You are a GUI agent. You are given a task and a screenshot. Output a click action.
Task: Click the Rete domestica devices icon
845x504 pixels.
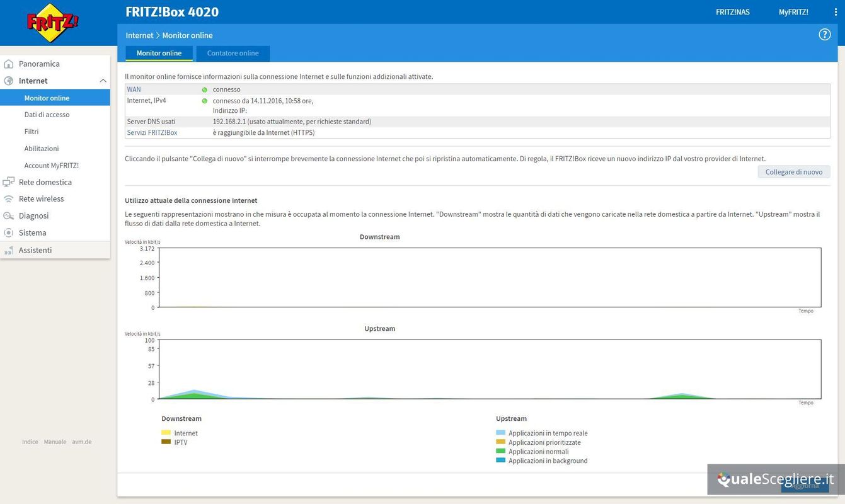coord(9,182)
